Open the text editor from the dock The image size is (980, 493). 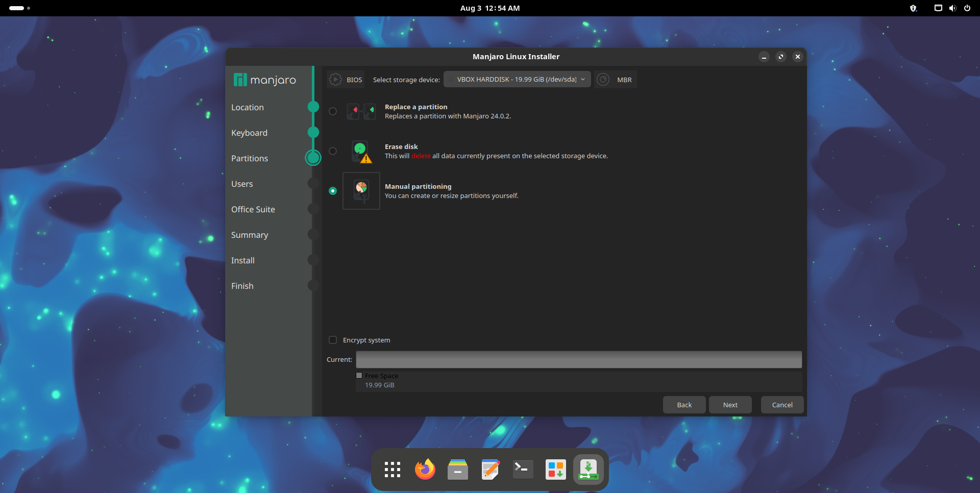491,470
